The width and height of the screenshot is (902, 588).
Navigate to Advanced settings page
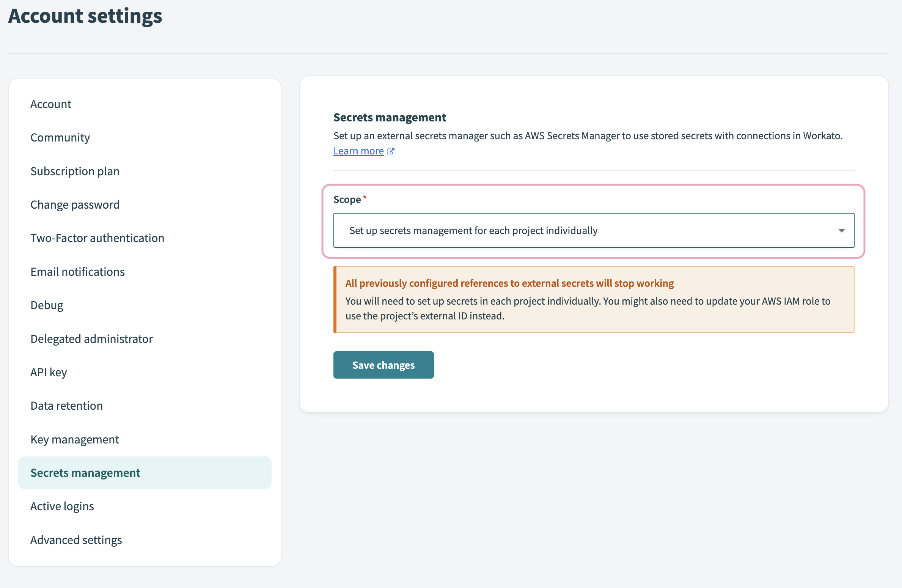(76, 539)
